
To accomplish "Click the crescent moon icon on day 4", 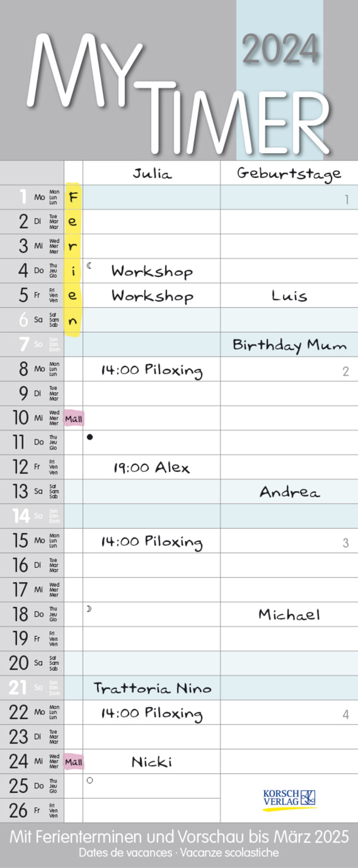I will 89,266.
